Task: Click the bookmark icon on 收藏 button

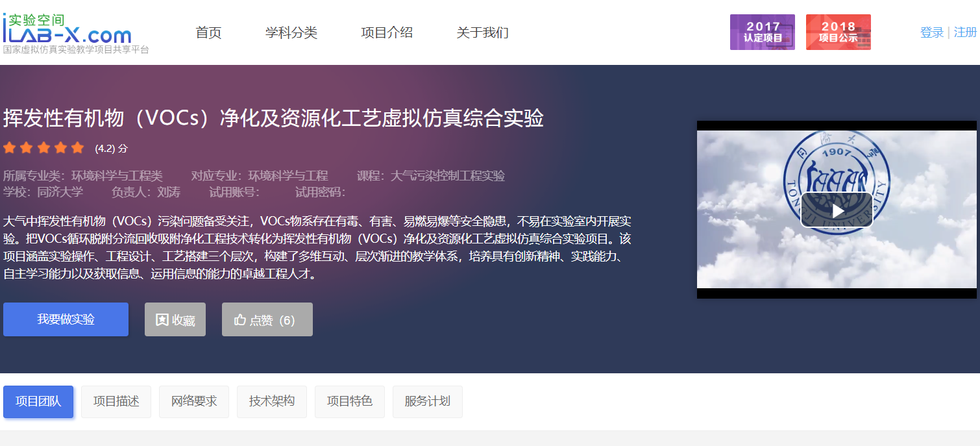Action: point(162,319)
